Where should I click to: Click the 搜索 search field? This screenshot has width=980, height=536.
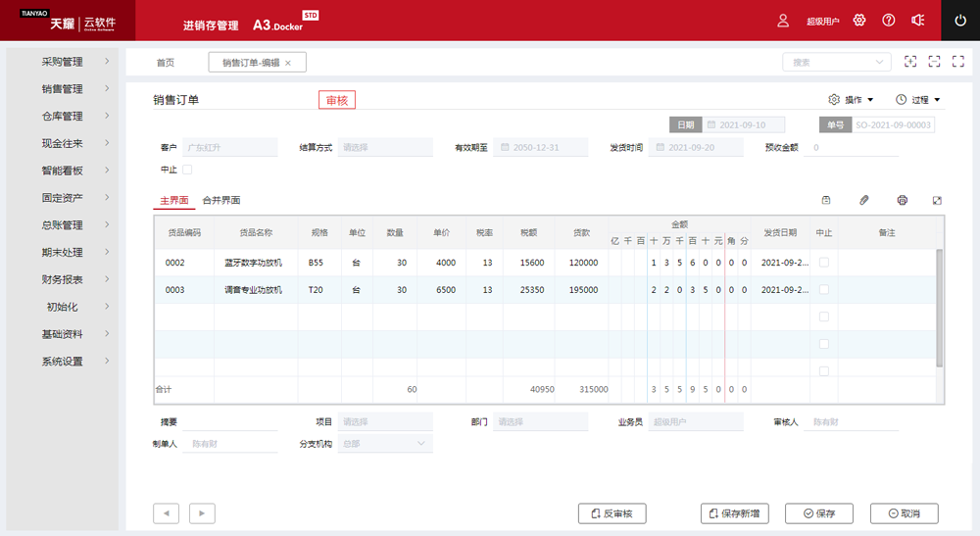pos(828,63)
